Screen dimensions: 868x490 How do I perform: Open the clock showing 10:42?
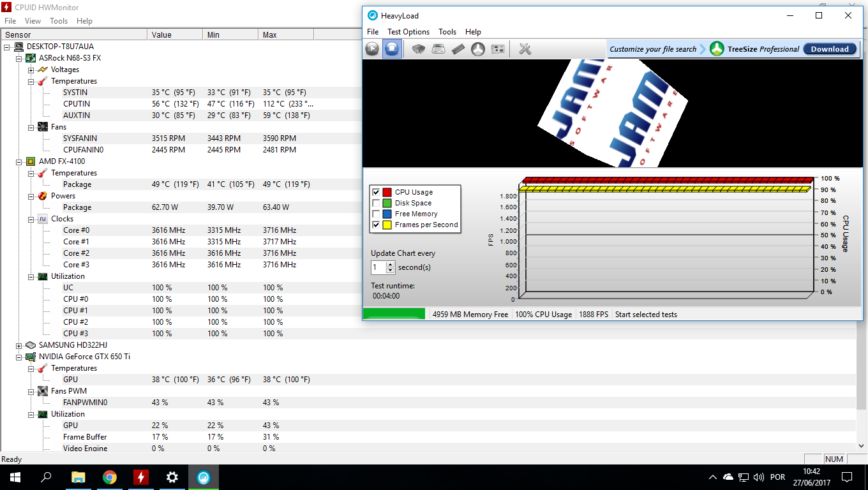point(811,477)
